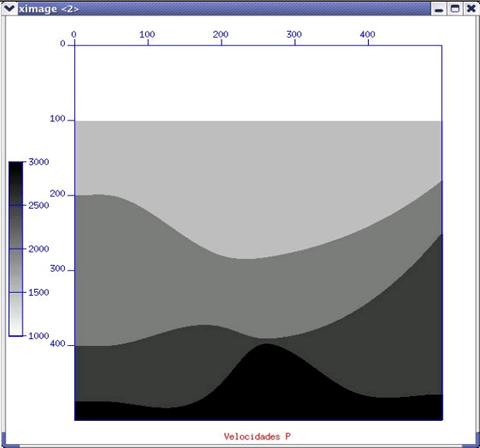
Task: Click the 2500 tick on color legend
Action: (39, 205)
